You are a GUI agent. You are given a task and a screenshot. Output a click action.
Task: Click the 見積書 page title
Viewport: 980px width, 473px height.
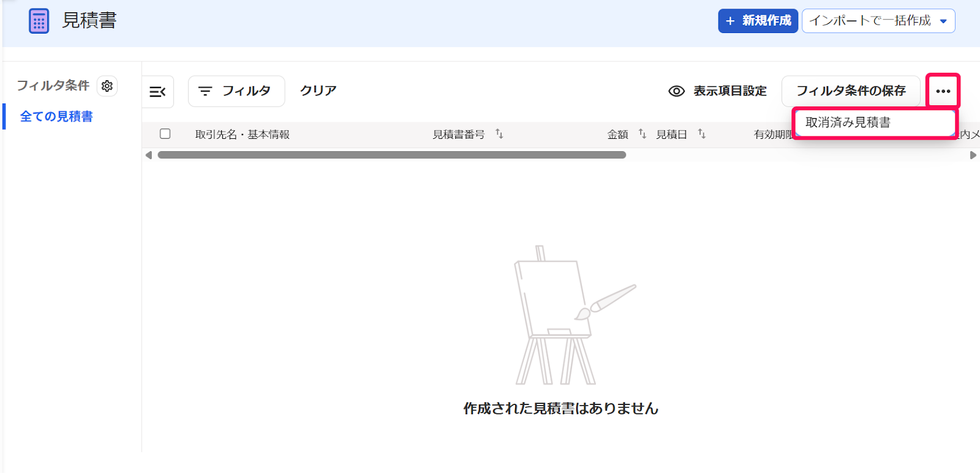coord(89,21)
